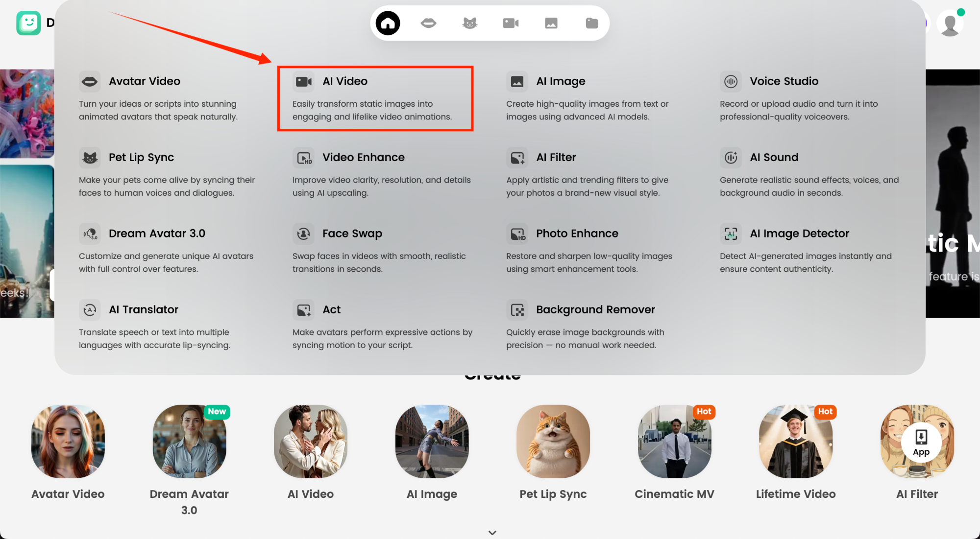Open the Cinematic MV Hot thumbnail
980x539 pixels.
674,441
